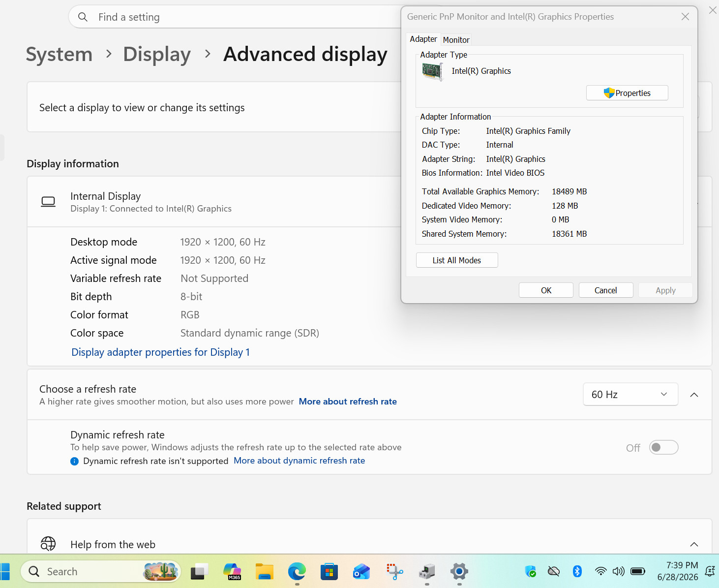
Task: Launch Microsoft Store from taskbar
Action: tap(329, 571)
